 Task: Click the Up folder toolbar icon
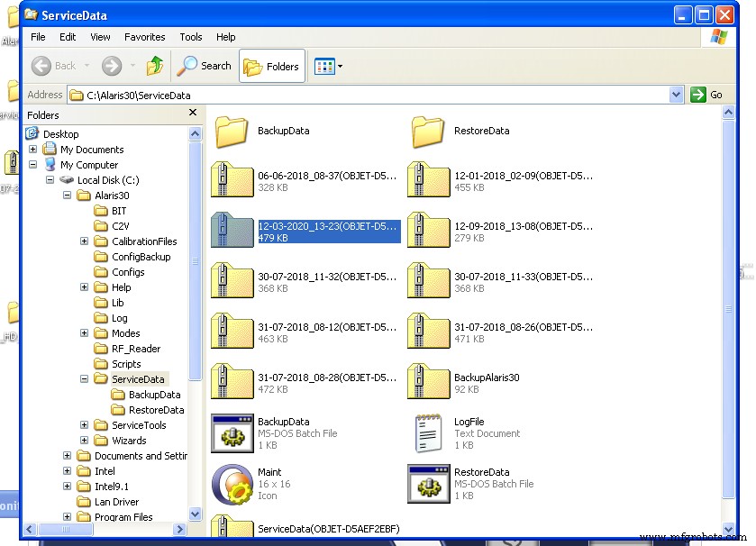click(155, 66)
